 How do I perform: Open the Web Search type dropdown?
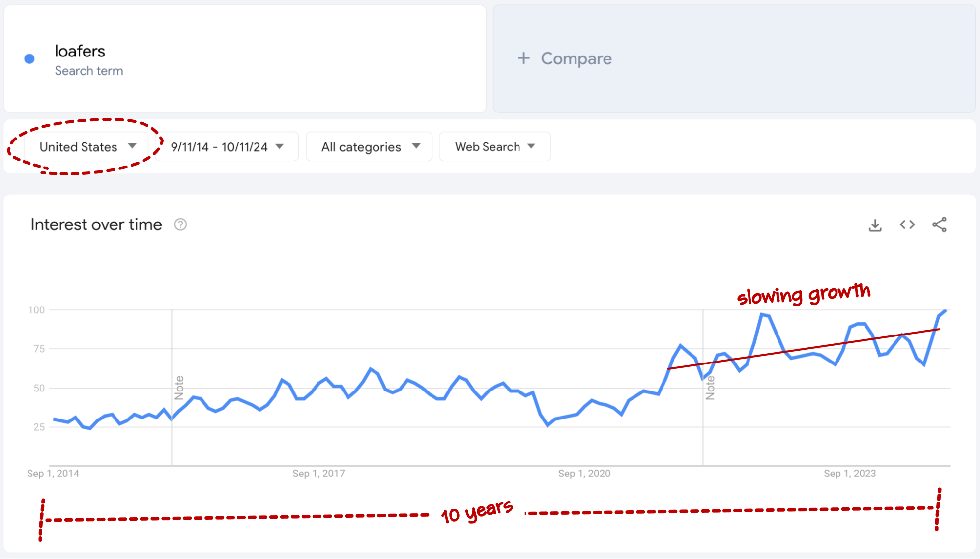[495, 146]
